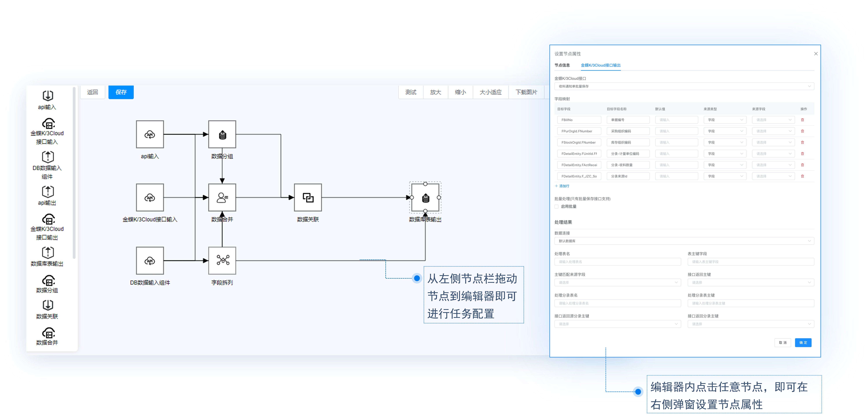Switch to 金蝶K/3Cloud接口输出 tab
Screen dimensions: 868x417
[x=601, y=65]
